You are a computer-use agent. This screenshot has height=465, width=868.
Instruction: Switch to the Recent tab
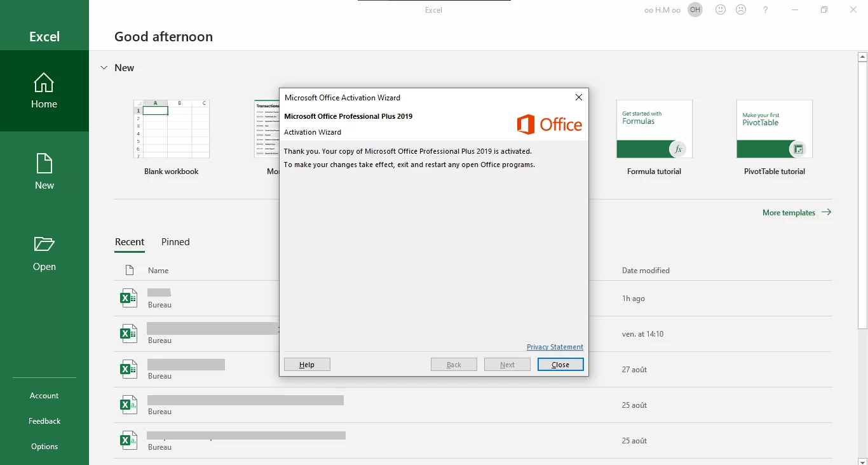click(130, 242)
